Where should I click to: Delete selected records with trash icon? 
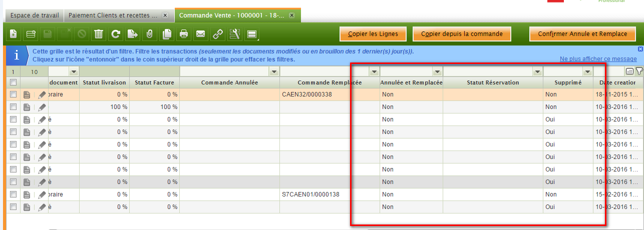pos(99,34)
